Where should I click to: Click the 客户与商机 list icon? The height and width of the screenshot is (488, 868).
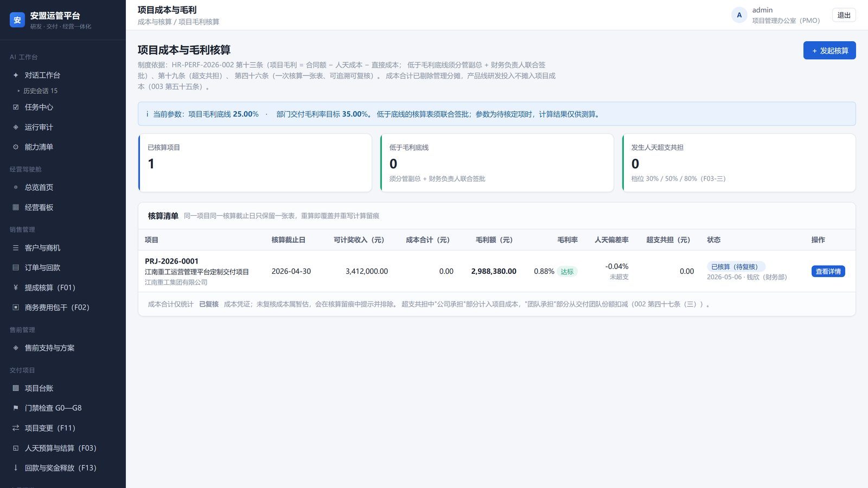coord(16,248)
